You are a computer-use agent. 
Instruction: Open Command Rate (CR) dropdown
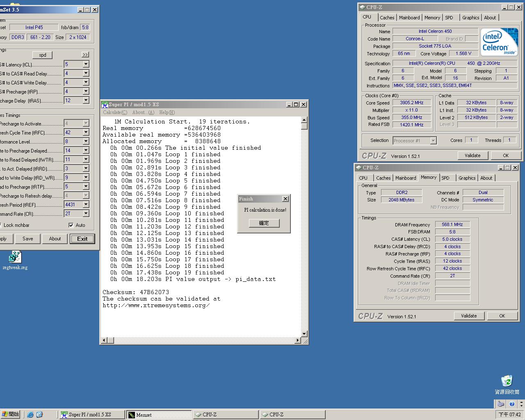click(86, 214)
